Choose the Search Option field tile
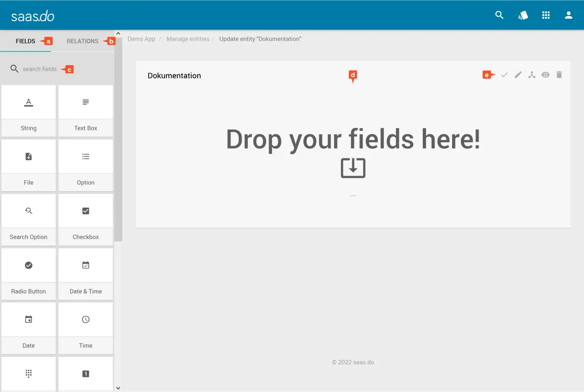Viewport: 584px width, 392px height. pyautogui.click(x=28, y=219)
